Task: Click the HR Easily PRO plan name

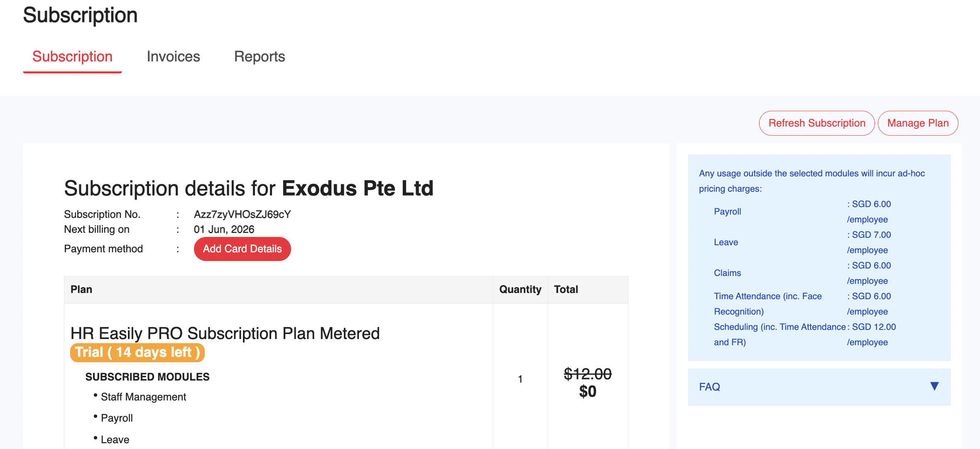Action: [225, 333]
